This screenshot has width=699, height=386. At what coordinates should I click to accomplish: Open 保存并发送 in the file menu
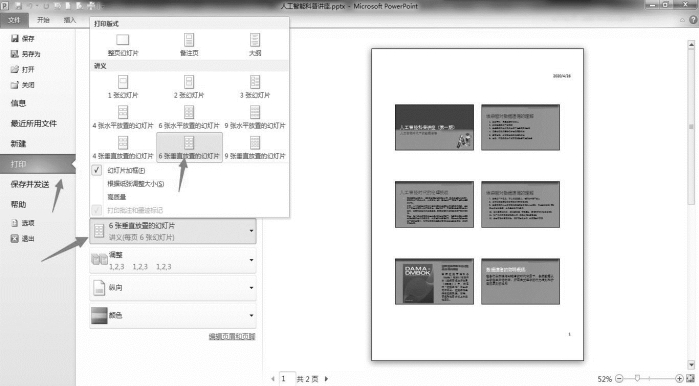point(30,184)
